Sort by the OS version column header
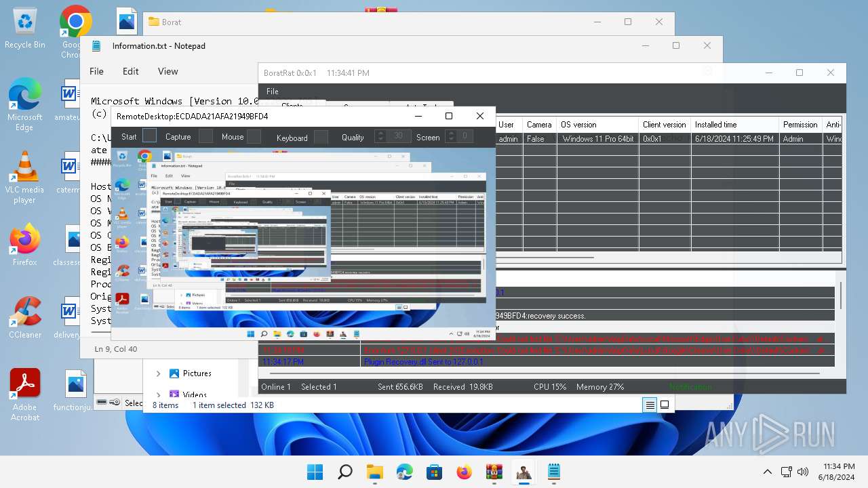Image resolution: width=868 pixels, height=488 pixels. pyautogui.click(x=597, y=125)
